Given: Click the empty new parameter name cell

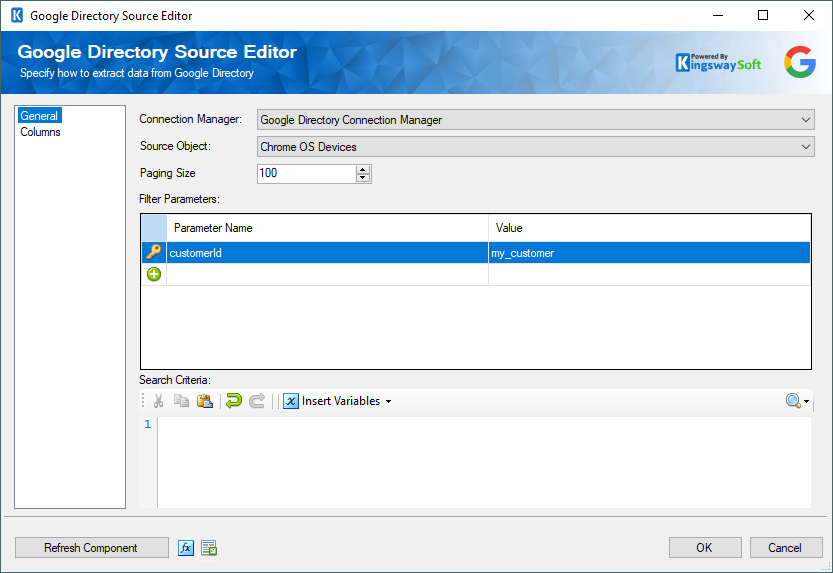Looking at the screenshot, I should (x=327, y=275).
